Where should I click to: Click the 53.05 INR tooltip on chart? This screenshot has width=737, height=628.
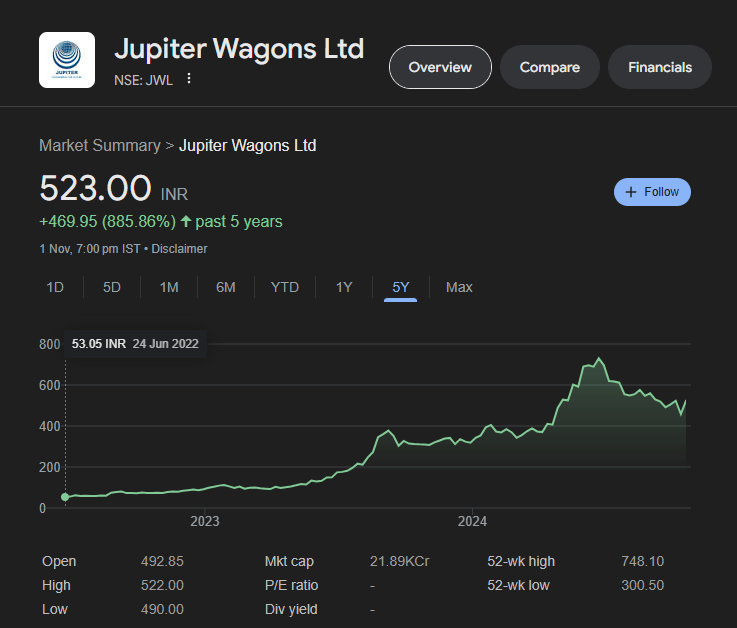[135, 344]
